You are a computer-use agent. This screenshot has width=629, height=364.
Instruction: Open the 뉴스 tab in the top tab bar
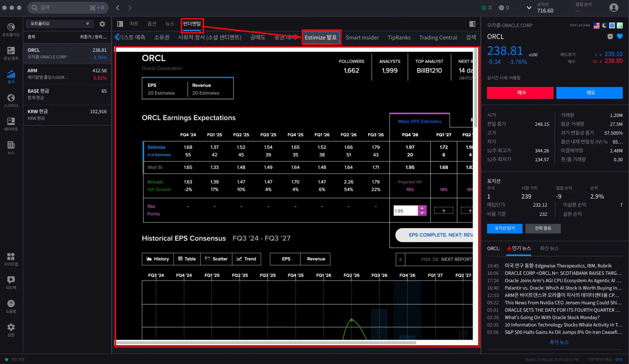(169, 24)
